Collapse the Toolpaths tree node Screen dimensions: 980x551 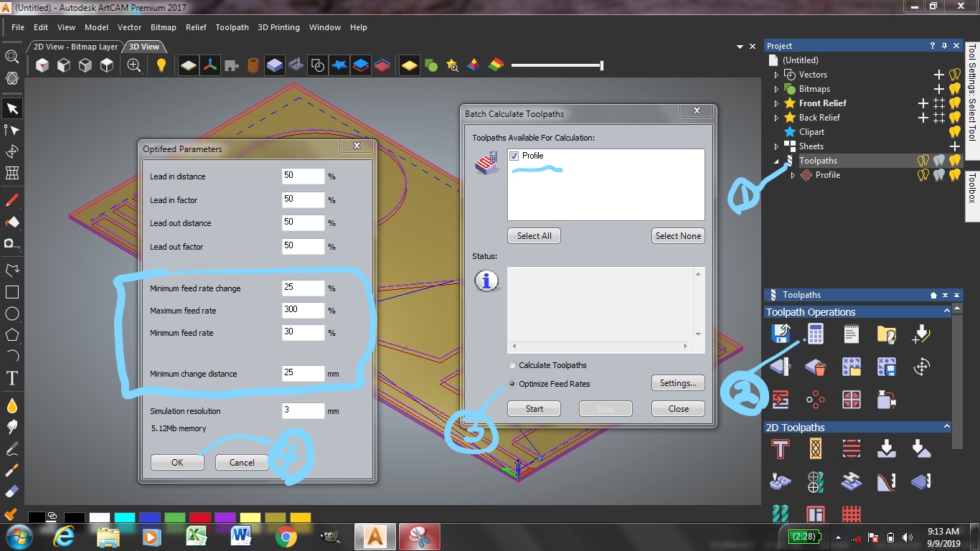777,161
